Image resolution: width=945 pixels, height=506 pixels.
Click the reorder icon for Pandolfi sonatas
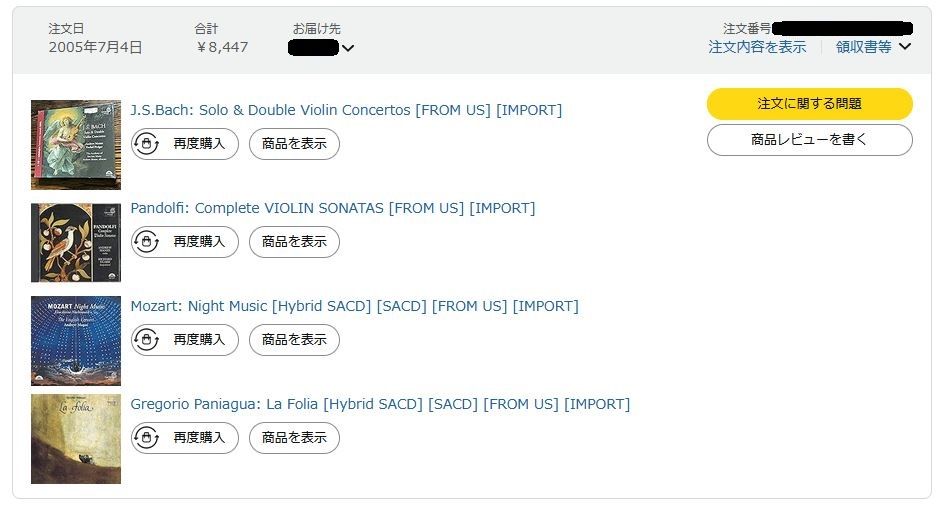147,242
